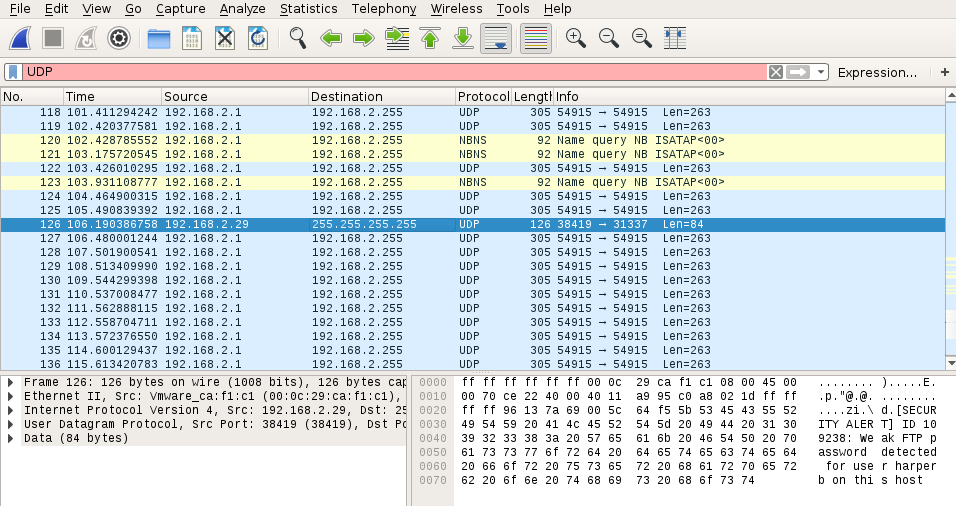Sort by the Destination column header

pos(382,96)
